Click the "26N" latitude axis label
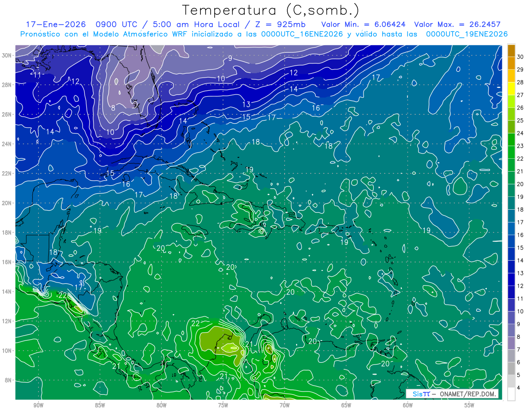 (x=8, y=114)
